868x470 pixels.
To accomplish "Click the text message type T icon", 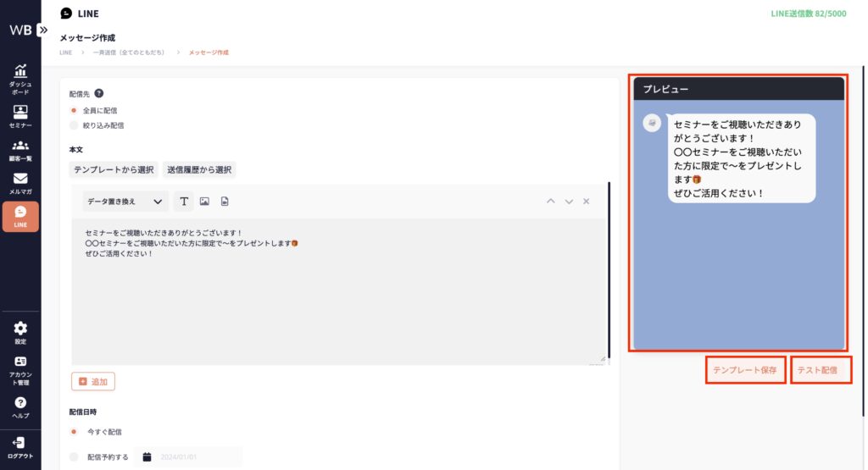I will click(x=184, y=202).
